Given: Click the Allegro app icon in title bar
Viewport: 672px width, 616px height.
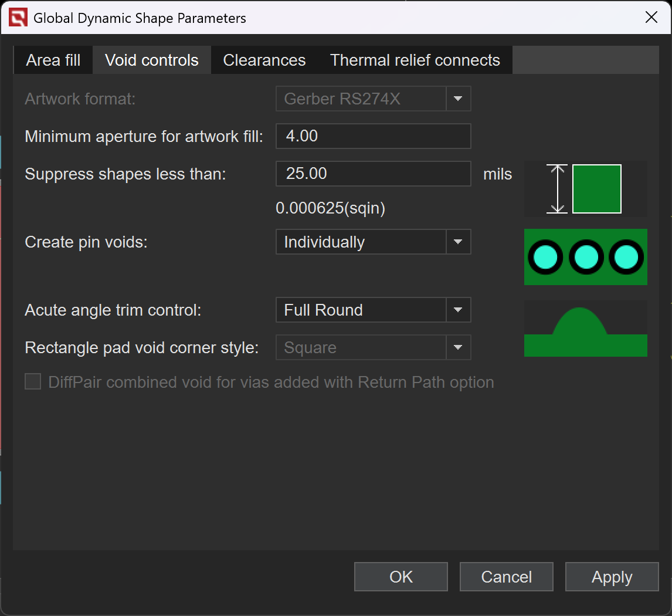Looking at the screenshot, I should pyautogui.click(x=18, y=18).
